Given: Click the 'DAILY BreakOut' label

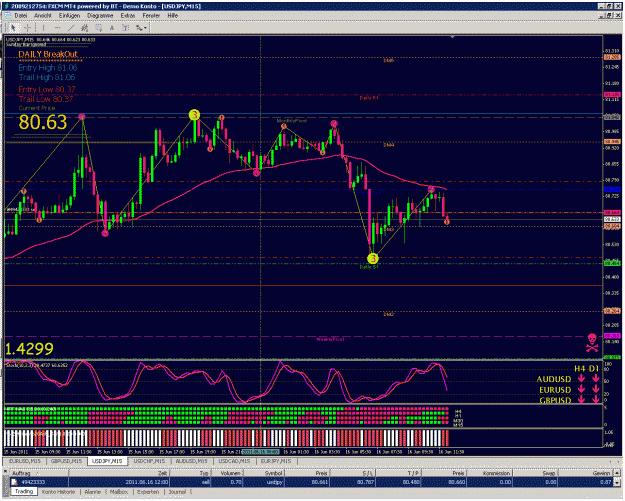Looking at the screenshot, I should pyautogui.click(x=48, y=54).
